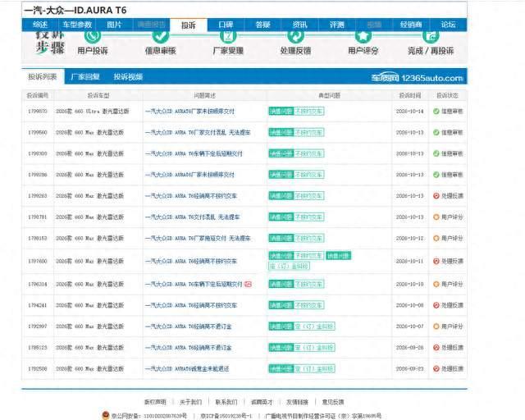Viewport: 525px width, 420px height.
Task: Click the 友情链接 footer link
Action: click(297, 402)
